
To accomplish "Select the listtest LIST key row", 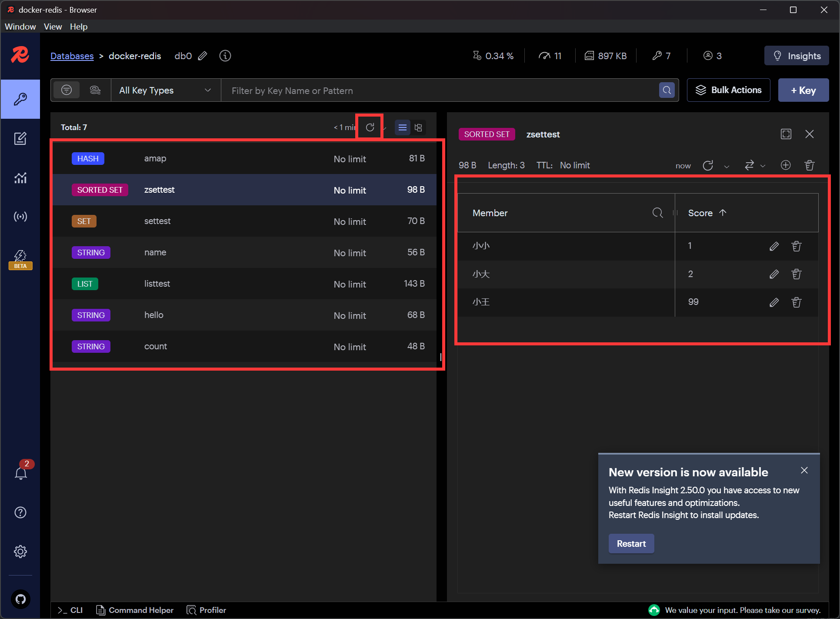I will 244,284.
